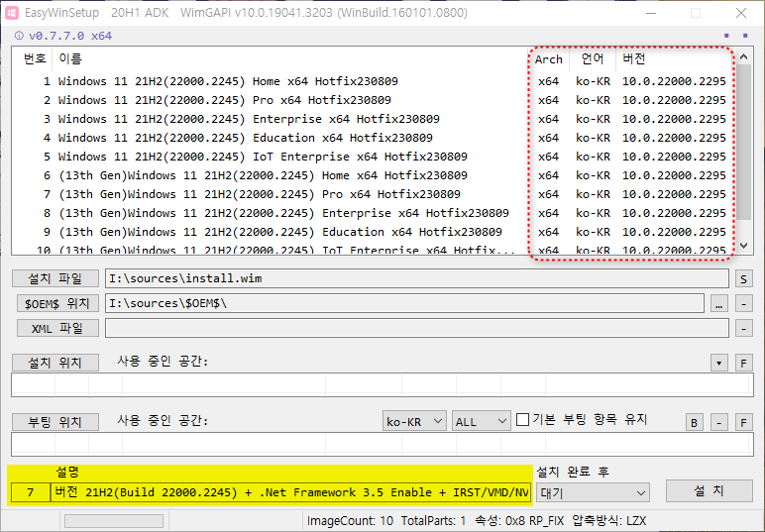Viewport: 765px width, 532px height.
Task: Click the 속성: 0x8 RP_FIX status text
Action: click(519, 521)
